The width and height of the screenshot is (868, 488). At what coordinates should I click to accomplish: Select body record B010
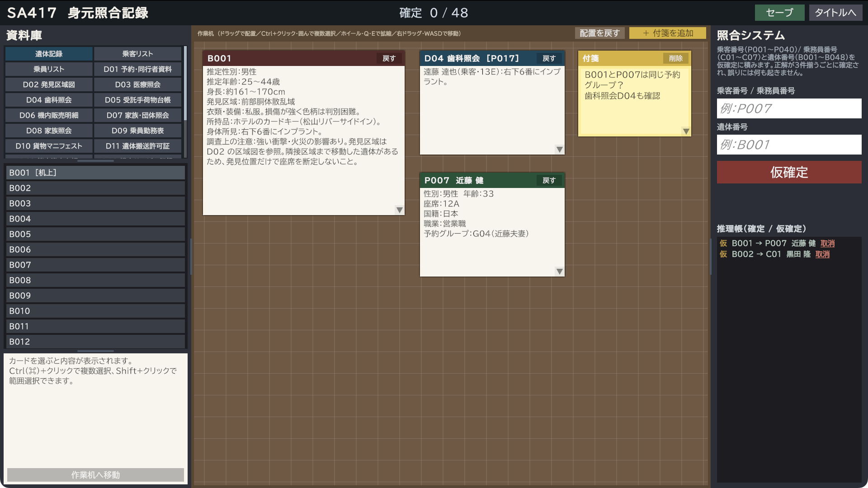tap(95, 311)
